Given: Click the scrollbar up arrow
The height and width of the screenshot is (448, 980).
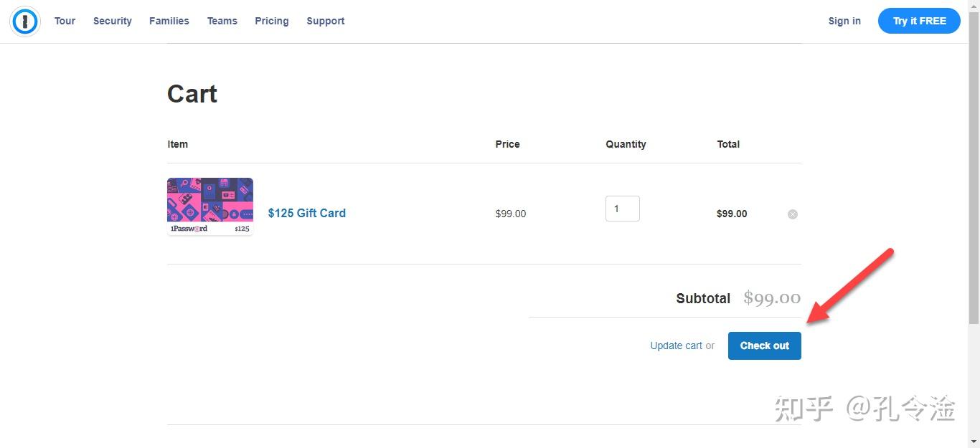Looking at the screenshot, I should coord(974,4).
